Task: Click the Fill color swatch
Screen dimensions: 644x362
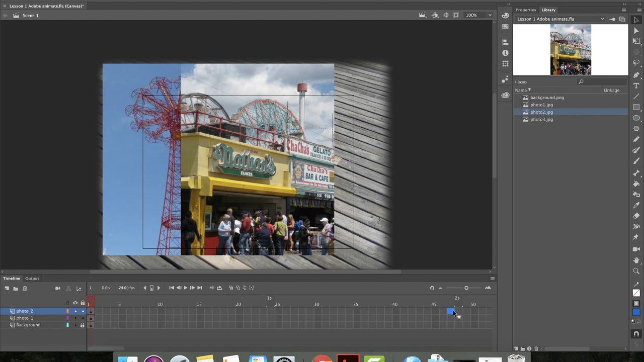Action: click(636, 312)
